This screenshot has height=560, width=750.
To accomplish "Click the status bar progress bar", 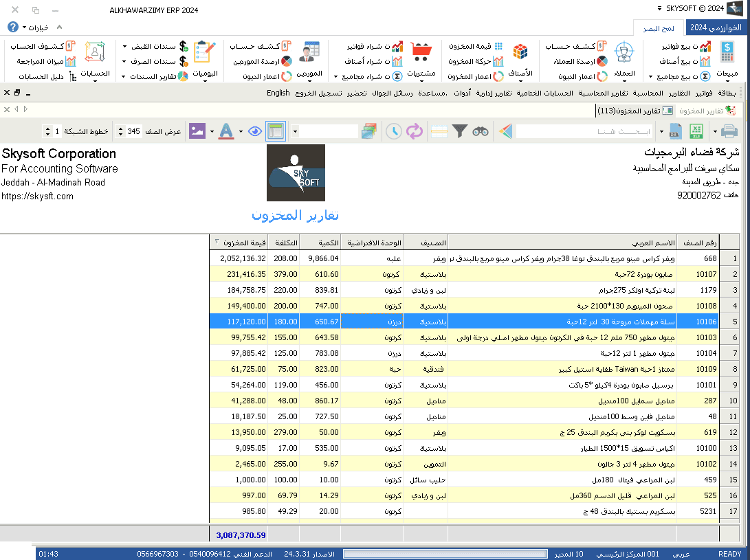I will (x=445, y=554).
